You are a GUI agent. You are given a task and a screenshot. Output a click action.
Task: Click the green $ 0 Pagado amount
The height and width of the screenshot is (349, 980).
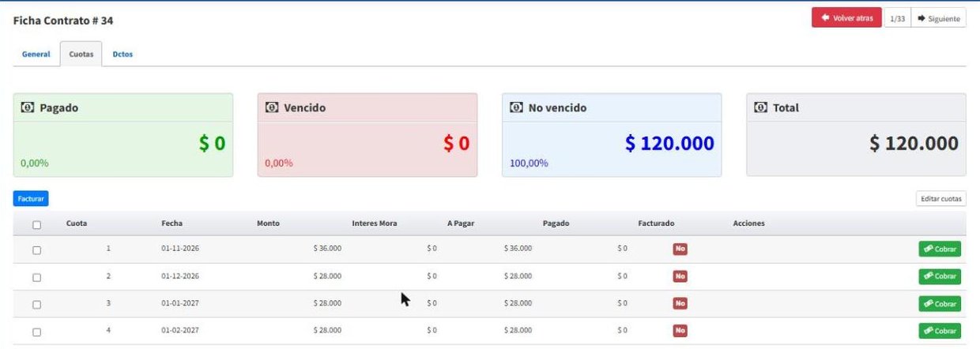point(212,143)
